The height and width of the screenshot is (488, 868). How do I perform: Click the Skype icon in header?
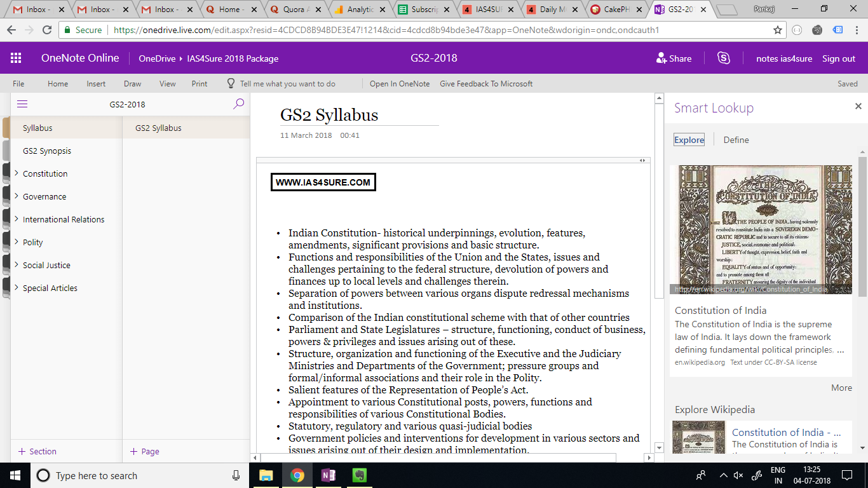click(724, 58)
